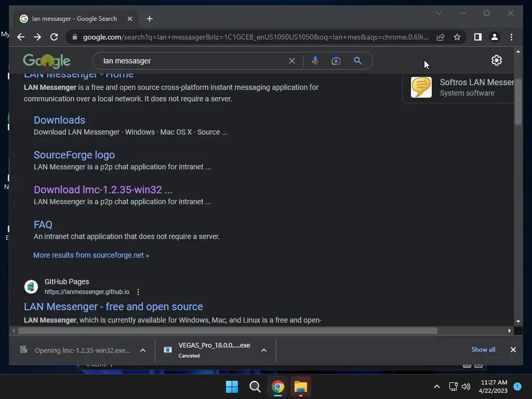Close the lan messasger Google Search tab
Image resolution: width=532 pixels, height=399 pixels.
(x=129, y=19)
